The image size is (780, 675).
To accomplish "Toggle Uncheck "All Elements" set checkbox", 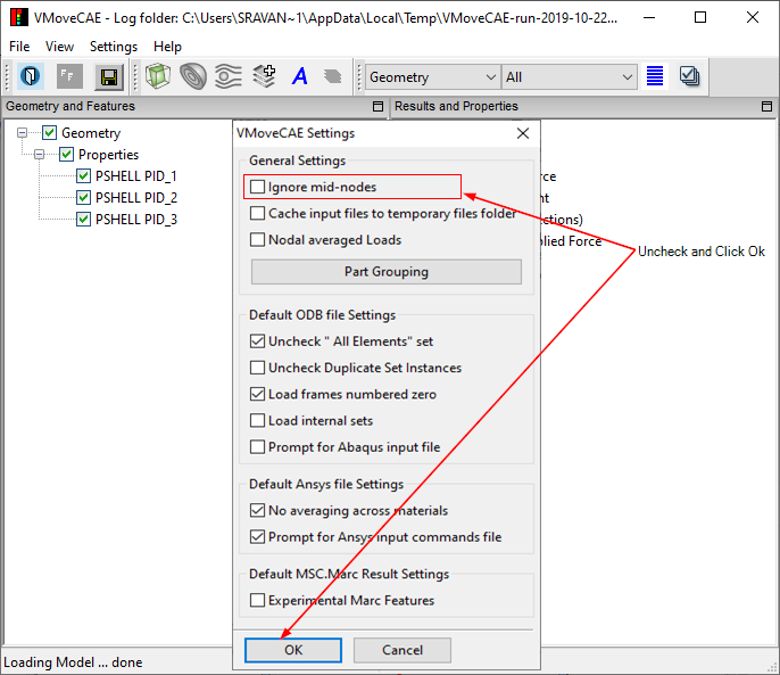I will point(257,341).
